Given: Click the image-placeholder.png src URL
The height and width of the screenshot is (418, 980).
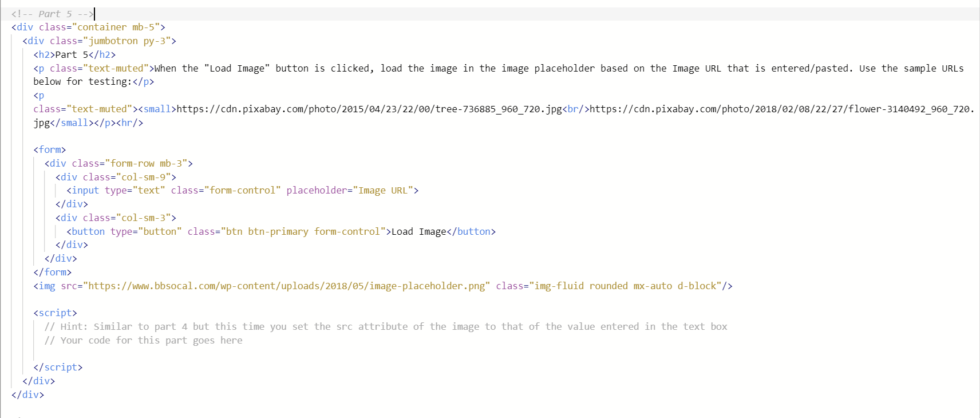Looking at the screenshot, I should (x=287, y=286).
